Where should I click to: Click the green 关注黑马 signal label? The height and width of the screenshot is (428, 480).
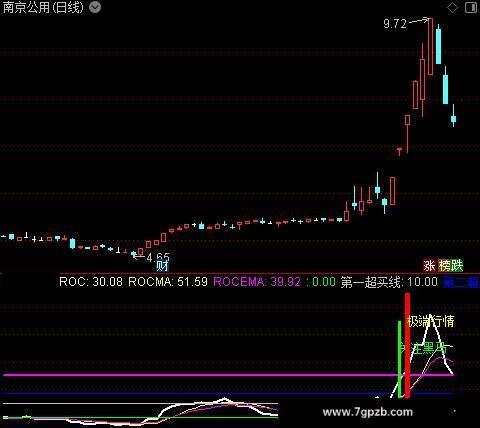coord(423,349)
